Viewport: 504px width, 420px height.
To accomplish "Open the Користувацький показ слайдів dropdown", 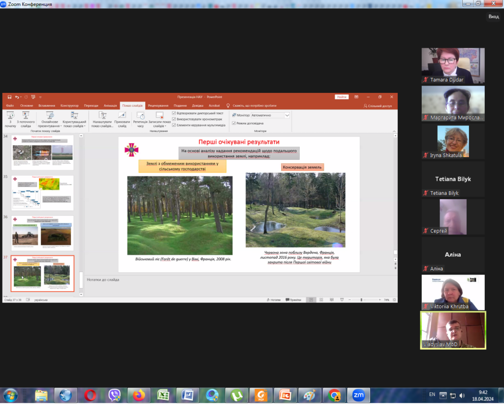I will [74, 123].
